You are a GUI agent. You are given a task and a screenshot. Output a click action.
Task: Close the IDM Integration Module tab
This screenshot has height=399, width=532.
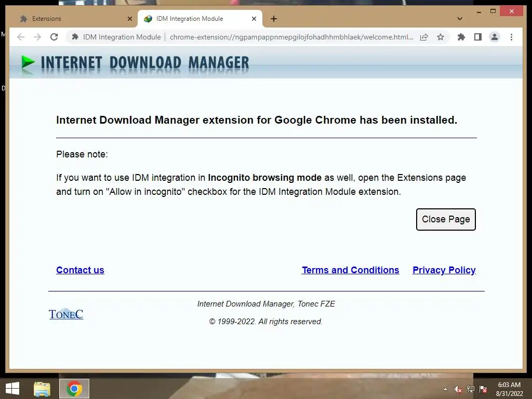[x=254, y=19]
